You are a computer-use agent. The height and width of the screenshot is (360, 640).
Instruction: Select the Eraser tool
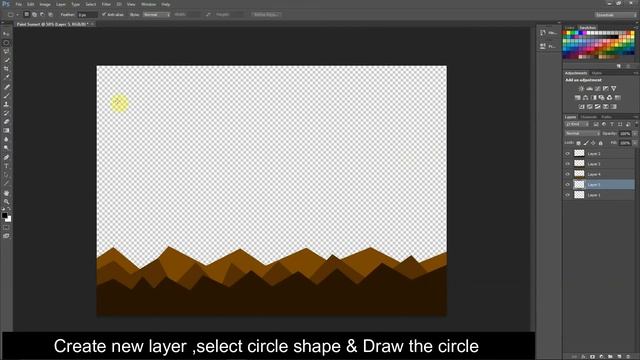(x=6, y=122)
